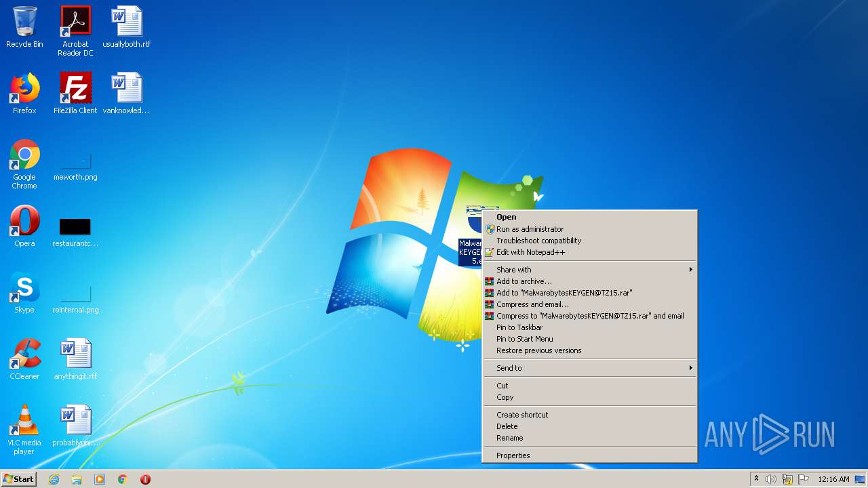Select the Firefox desktop shortcut
The width and height of the screenshot is (868, 488).
tap(24, 94)
